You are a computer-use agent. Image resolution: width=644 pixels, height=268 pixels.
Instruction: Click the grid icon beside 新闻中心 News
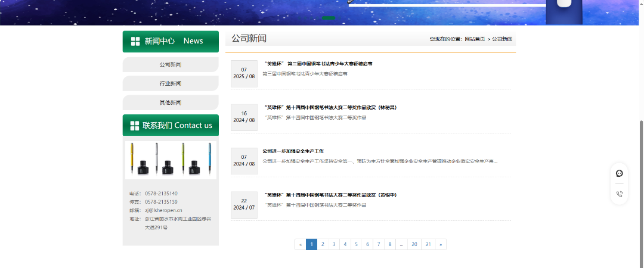135,41
